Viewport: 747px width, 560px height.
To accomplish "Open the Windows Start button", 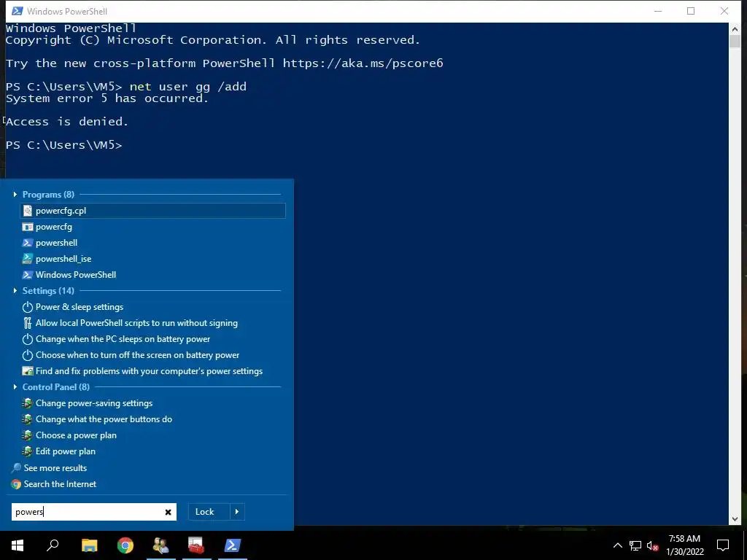I will point(18,545).
